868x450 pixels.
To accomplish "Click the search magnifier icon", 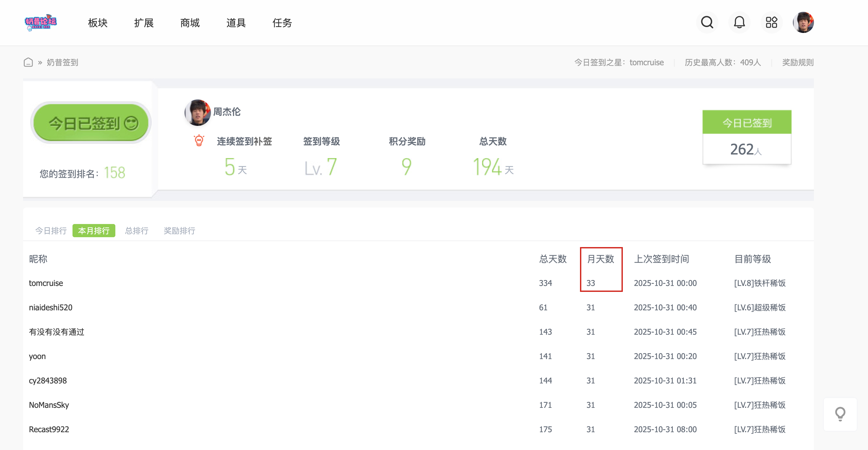I will (707, 23).
